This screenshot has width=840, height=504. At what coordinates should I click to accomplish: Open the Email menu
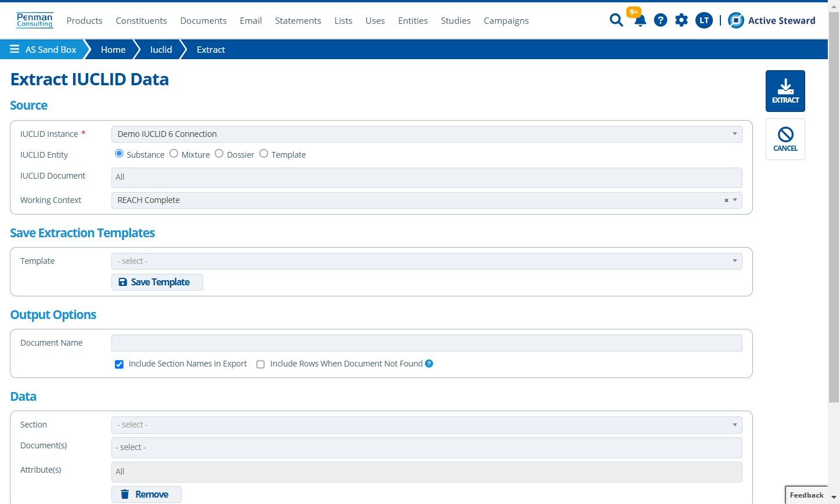[251, 20]
